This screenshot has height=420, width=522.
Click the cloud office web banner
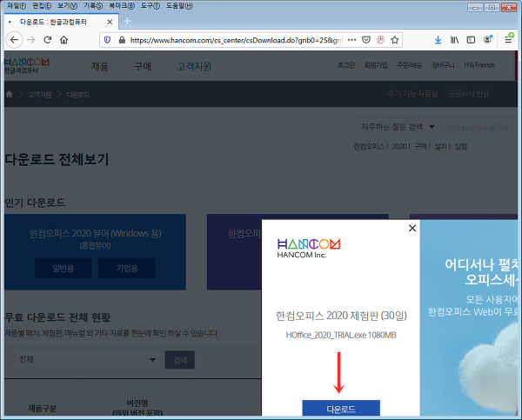[x=469, y=317]
